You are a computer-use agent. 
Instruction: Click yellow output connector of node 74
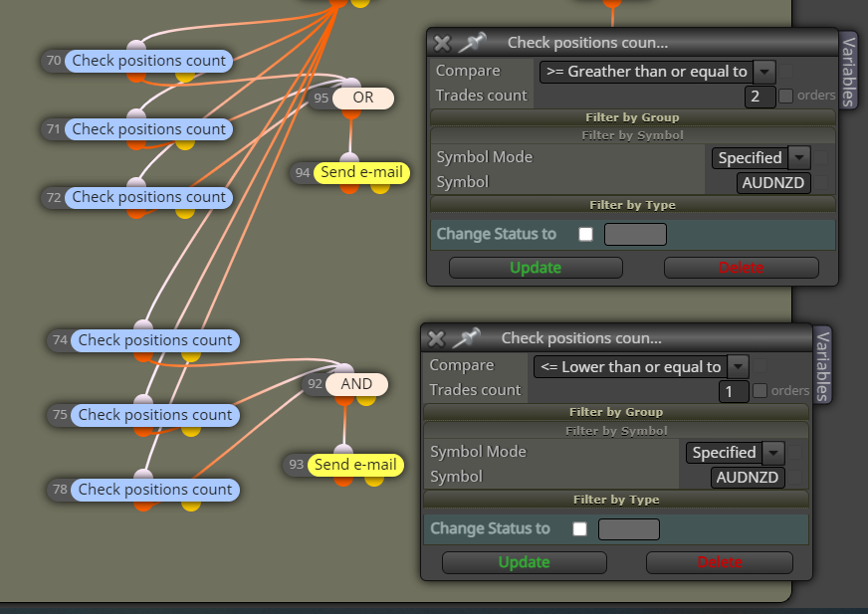coord(191,356)
